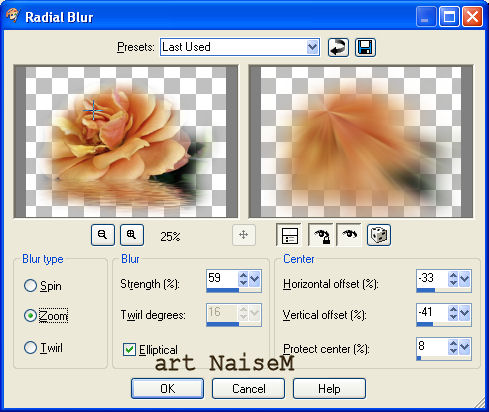
Task: Expand the Horizontal offset dropdown arrow
Action: click(x=465, y=278)
